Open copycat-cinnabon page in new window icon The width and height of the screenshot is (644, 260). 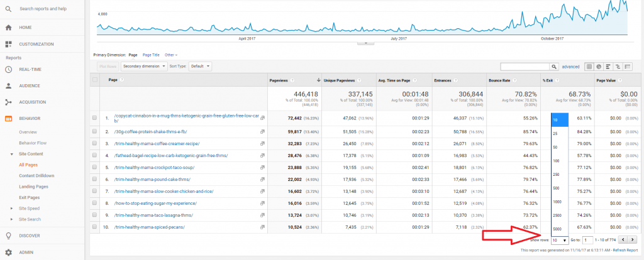pos(262,118)
